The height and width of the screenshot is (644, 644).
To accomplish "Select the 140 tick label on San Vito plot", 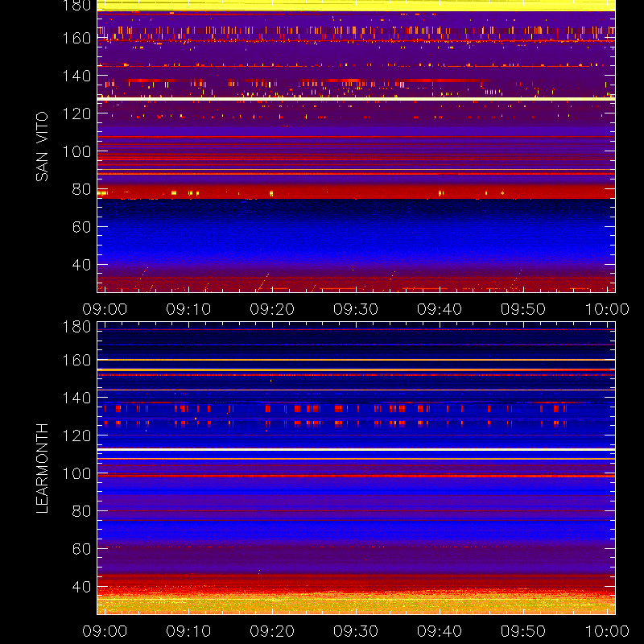I will click(76, 76).
